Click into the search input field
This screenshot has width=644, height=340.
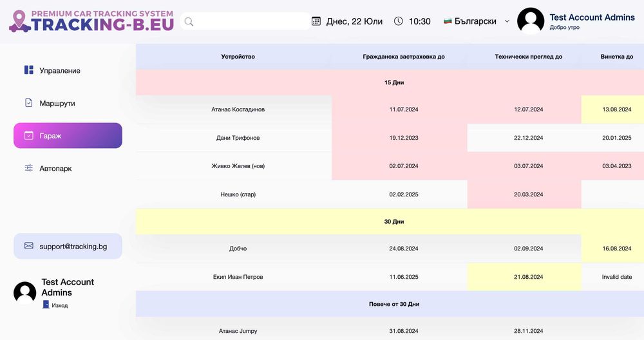click(251, 21)
